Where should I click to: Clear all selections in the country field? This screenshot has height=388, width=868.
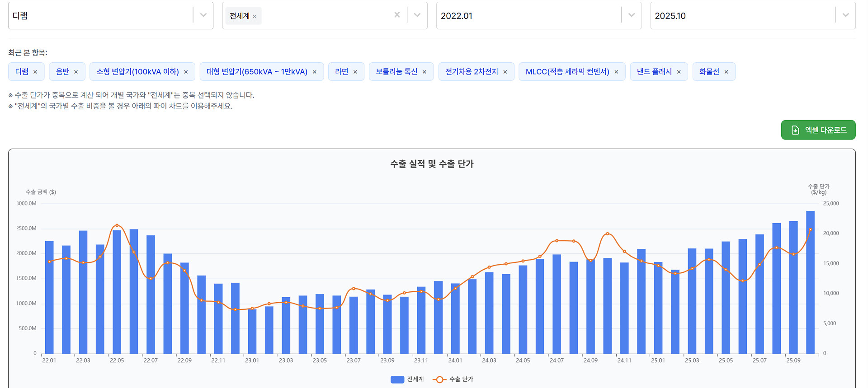coord(397,15)
